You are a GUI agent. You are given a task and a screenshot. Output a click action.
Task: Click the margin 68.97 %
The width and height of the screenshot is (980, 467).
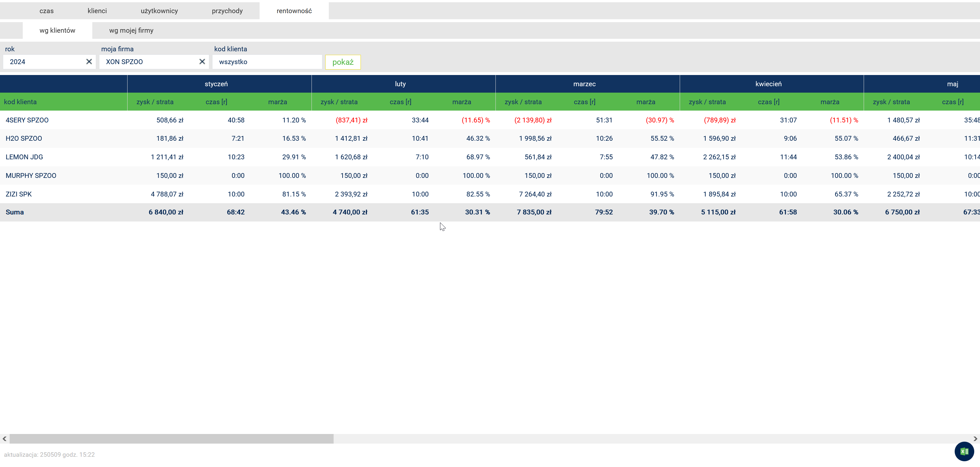478,157
